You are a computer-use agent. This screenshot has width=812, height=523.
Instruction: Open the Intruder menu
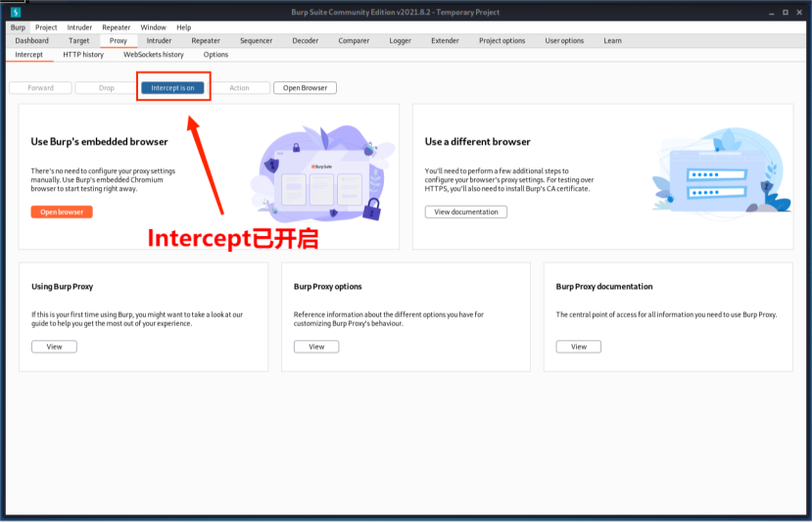[79, 27]
